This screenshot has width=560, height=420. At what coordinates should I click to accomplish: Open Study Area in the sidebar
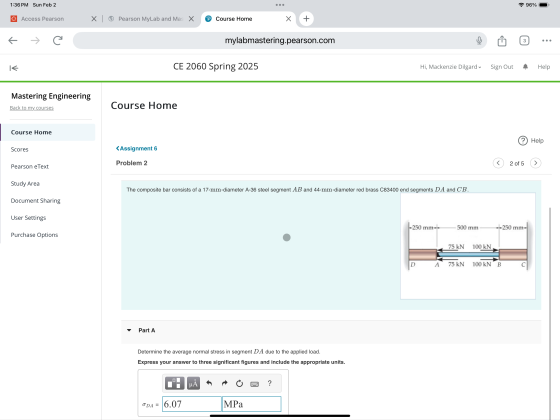[x=25, y=184]
